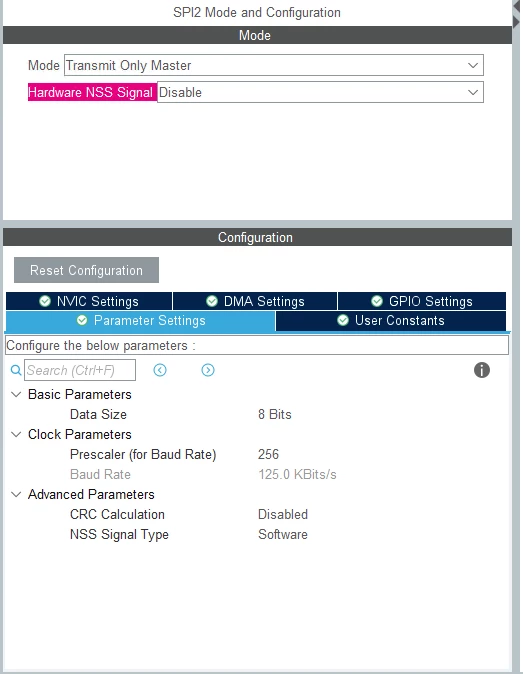Collapse the Basic Parameters section
523x674 pixels.
16,394
